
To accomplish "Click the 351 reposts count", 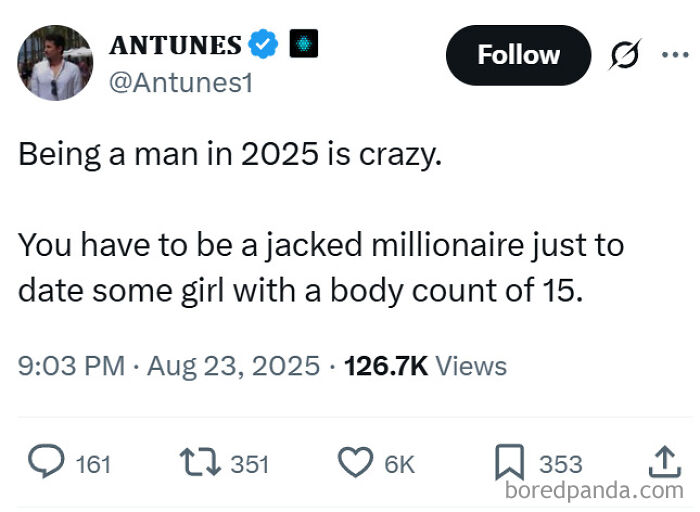I will pos(250,464).
